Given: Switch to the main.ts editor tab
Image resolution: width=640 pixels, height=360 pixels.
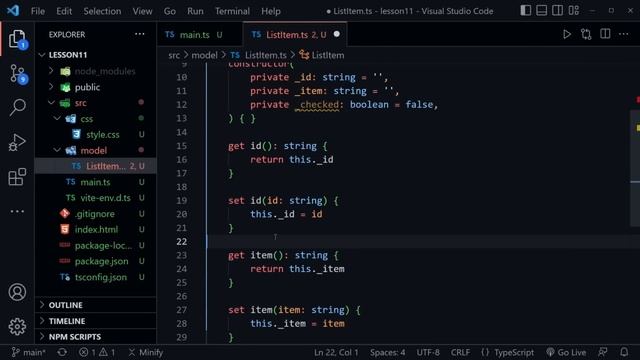Looking at the screenshot, I should pos(200,35).
